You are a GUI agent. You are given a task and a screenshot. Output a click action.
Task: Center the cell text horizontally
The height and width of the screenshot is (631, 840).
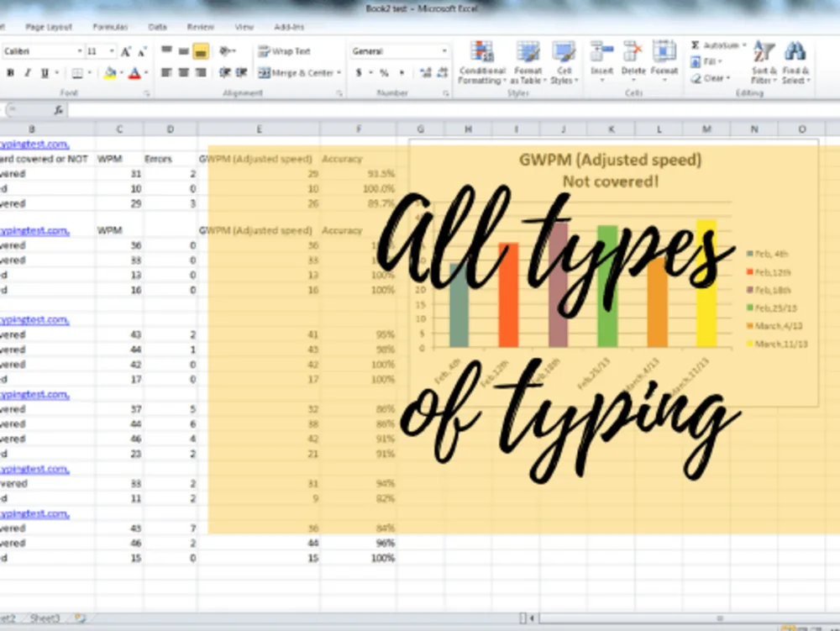coord(184,72)
